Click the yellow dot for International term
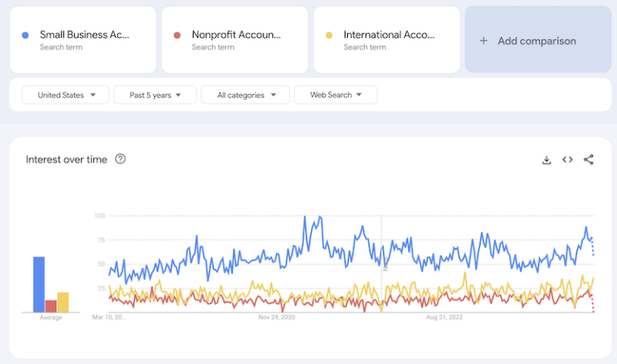 (x=329, y=35)
